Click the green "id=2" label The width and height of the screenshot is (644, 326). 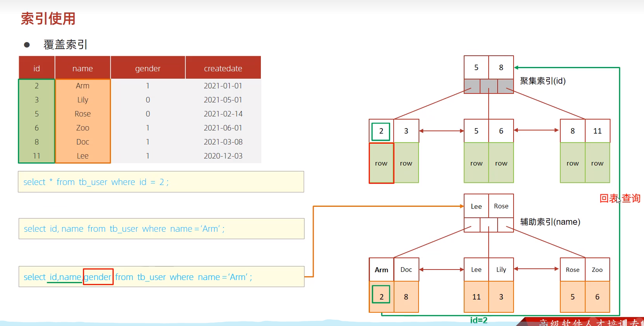click(479, 320)
